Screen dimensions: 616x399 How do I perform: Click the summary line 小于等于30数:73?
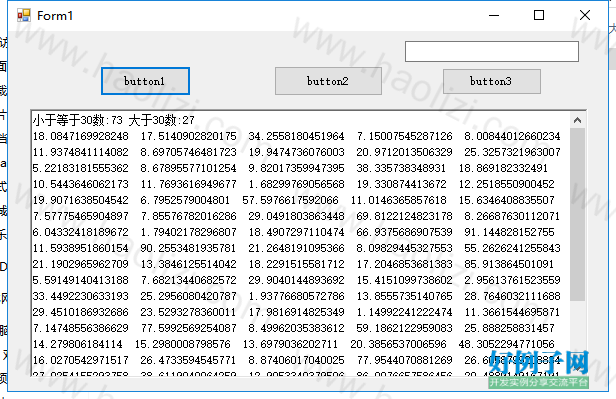point(77,120)
